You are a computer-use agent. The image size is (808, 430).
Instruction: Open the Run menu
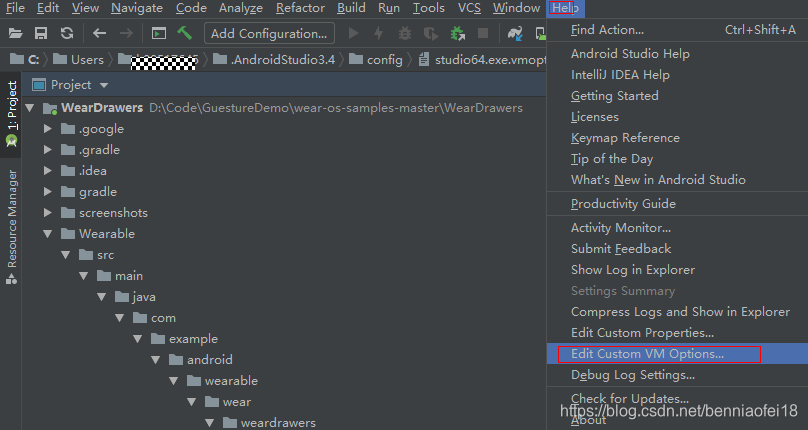coord(389,8)
